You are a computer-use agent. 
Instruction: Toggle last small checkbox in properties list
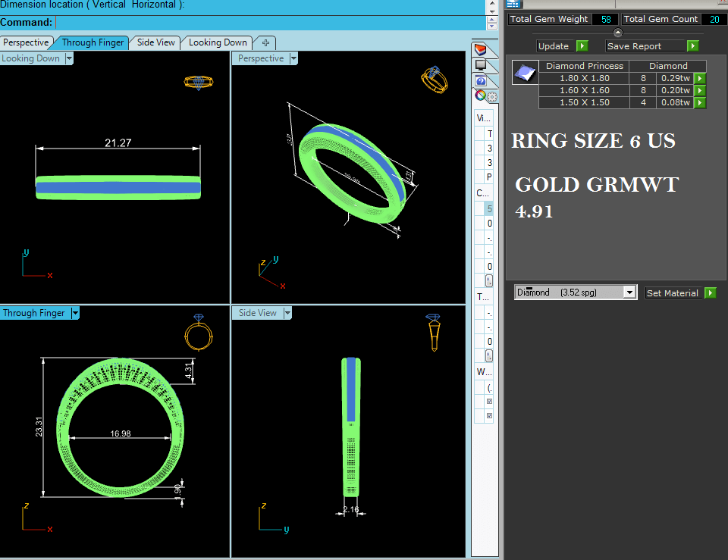tap(489, 415)
